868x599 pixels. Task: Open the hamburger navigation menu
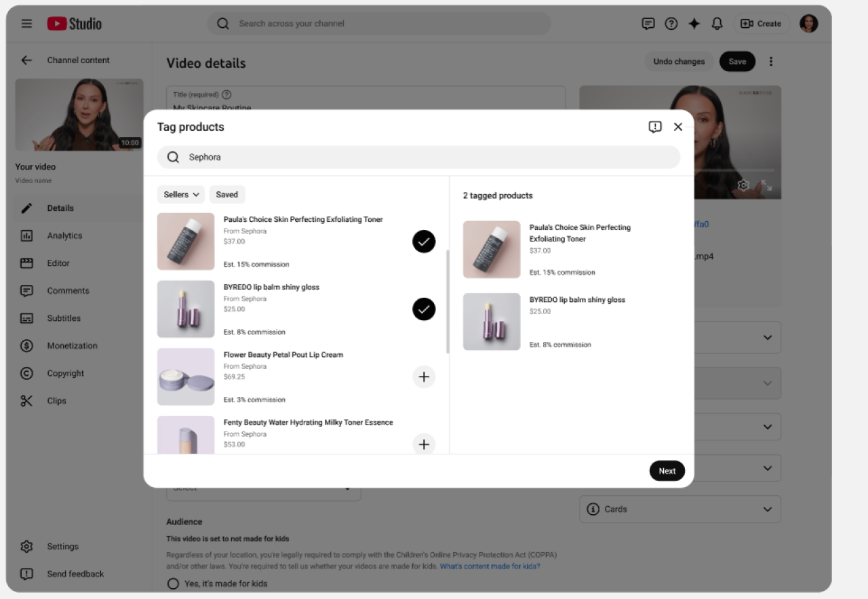[x=26, y=24]
